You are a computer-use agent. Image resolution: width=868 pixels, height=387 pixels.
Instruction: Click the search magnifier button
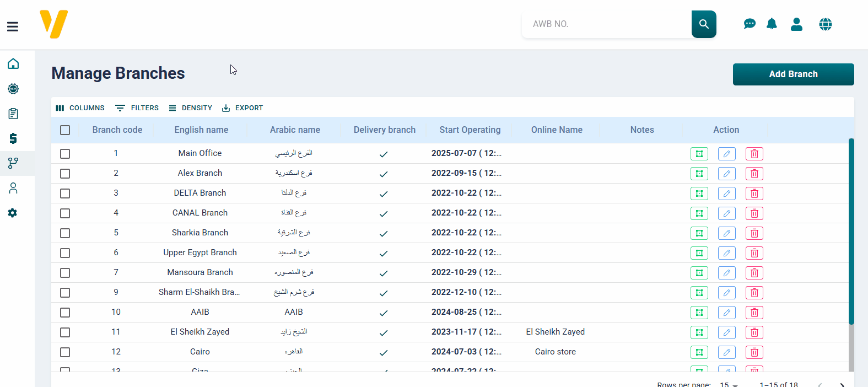[704, 24]
